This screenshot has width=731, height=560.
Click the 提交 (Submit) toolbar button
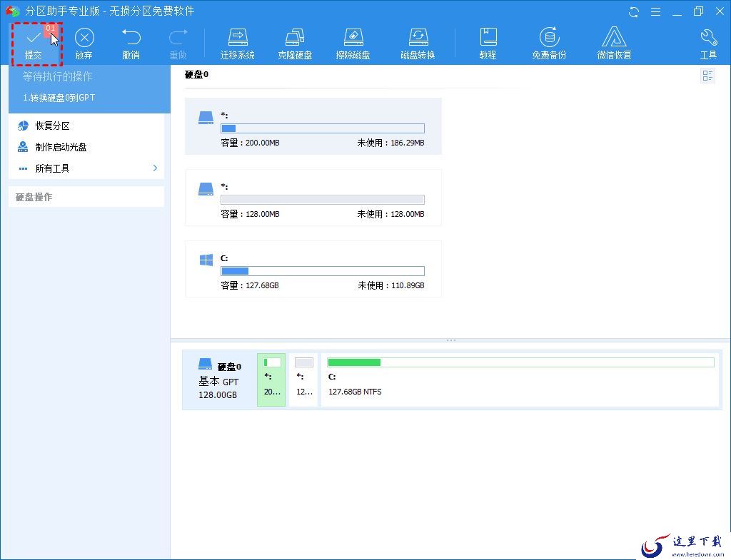point(37,44)
